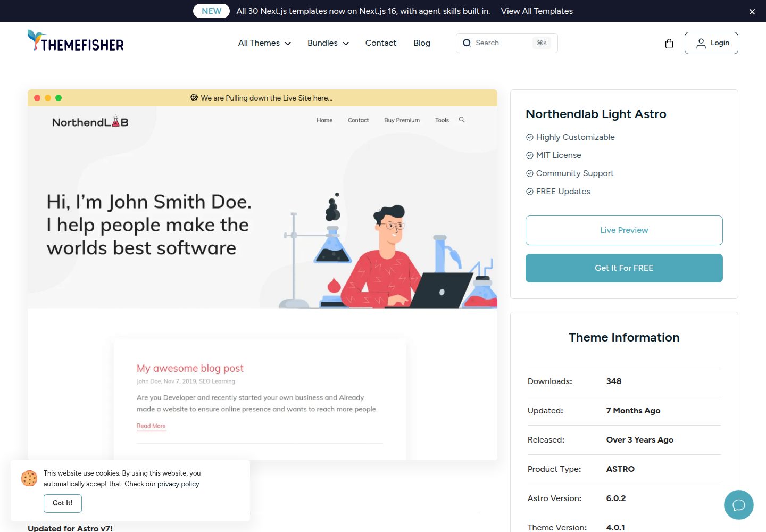Click the FREE Updates feature text

tap(563, 192)
